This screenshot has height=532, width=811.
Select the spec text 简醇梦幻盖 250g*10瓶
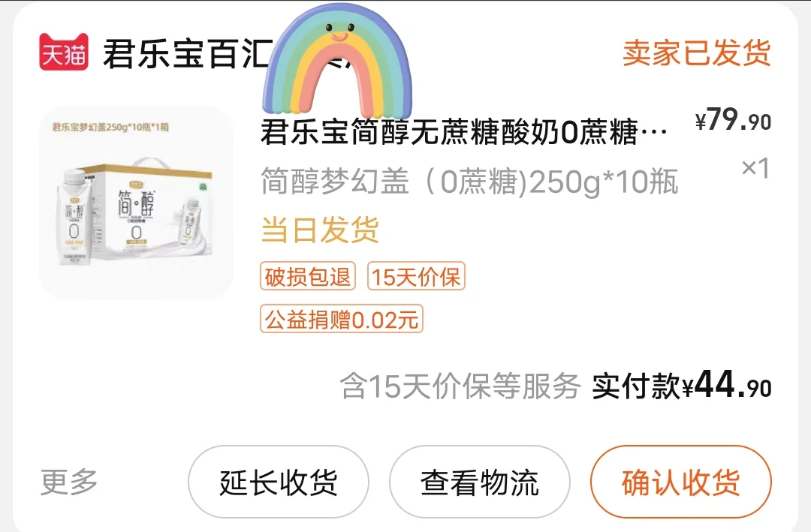(x=469, y=182)
